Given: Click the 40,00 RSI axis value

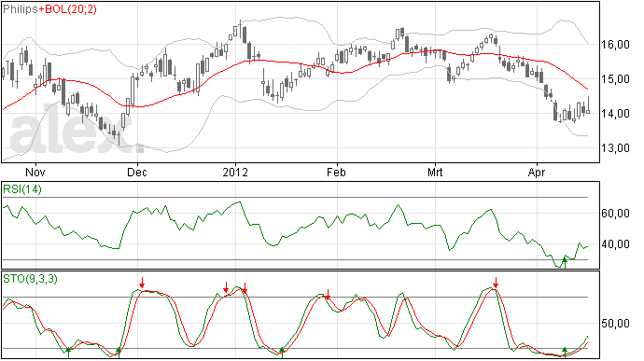Looking at the screenshot, I should (615, 244).
